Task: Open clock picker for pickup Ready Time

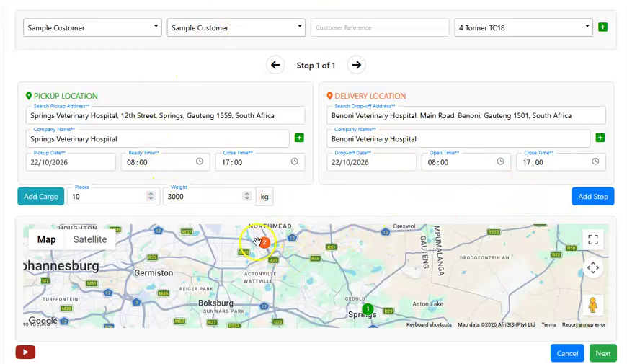Action: pyautogui.click(x=200, y=161)
